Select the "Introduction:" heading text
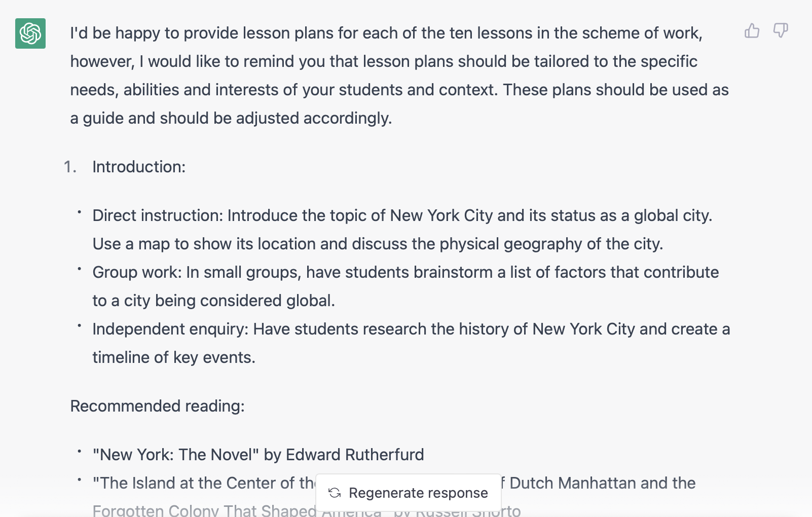Screen dimensions: 812x517 (139, 167)
